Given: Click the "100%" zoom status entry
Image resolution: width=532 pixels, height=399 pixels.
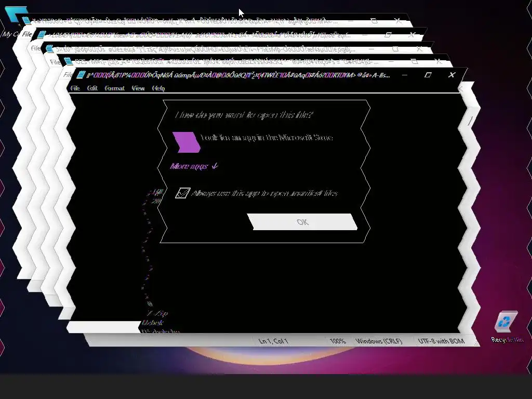Looking at the screenshot, I should (338, 341).
